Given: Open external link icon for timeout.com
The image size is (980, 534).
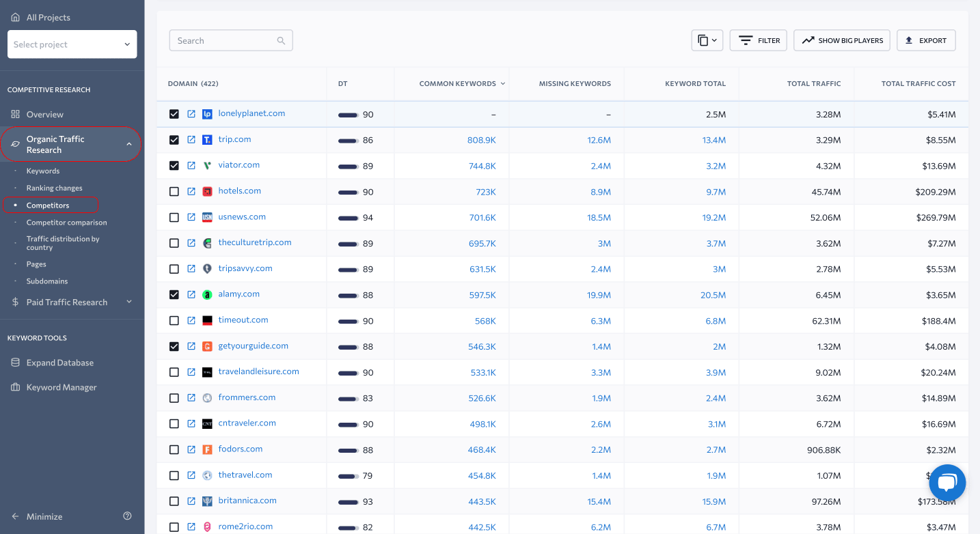Looking at the screenshot, I should pos(191,321).
